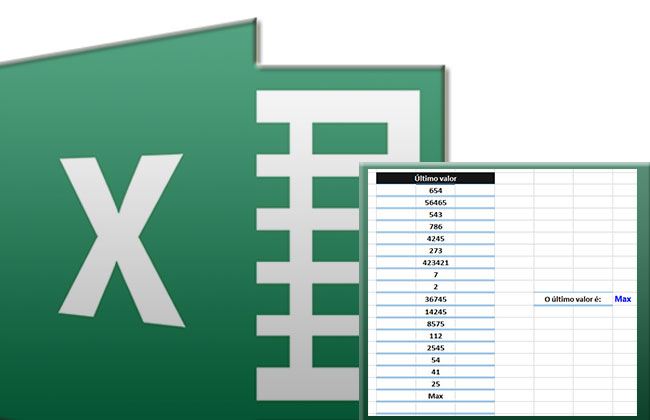Select the cell containing 36745
Screen dimensions: 650x420
[435, 299]
